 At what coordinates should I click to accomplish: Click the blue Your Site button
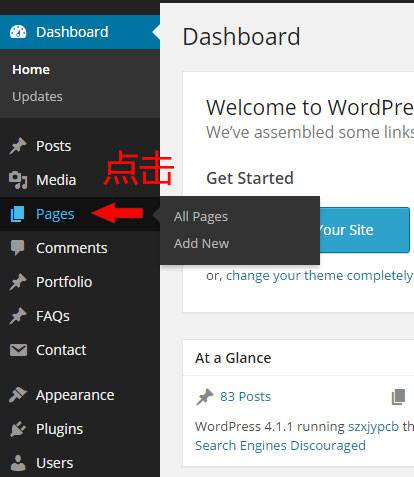[365, 230]
